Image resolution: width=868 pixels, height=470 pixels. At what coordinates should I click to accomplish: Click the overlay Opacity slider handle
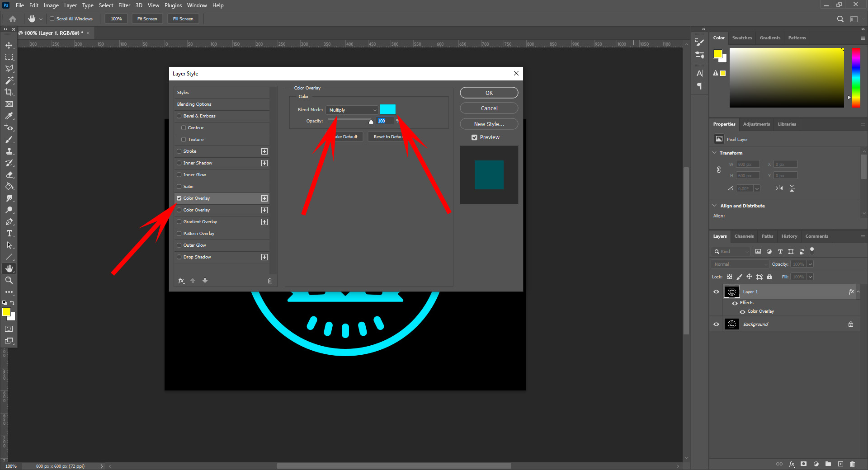tap(371, 122)
